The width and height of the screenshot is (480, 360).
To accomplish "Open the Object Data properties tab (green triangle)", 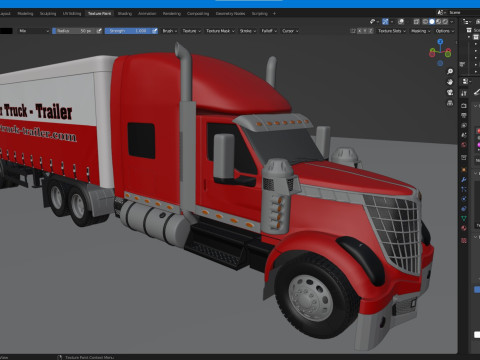I will [x=464, y=218].
